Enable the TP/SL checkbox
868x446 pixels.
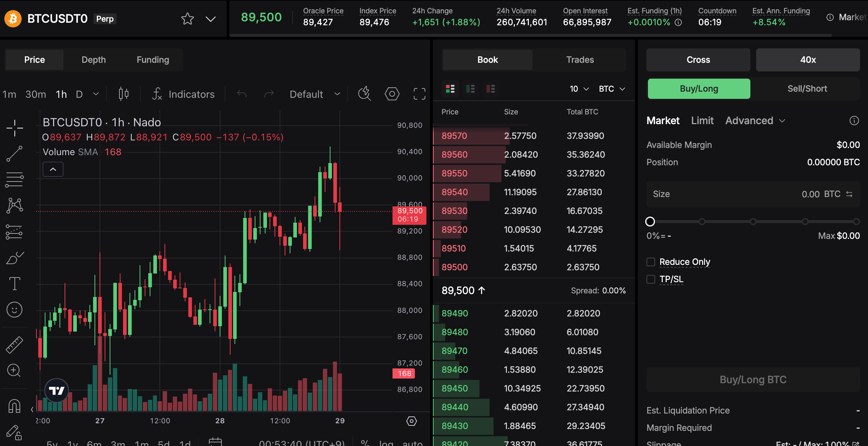651,279
